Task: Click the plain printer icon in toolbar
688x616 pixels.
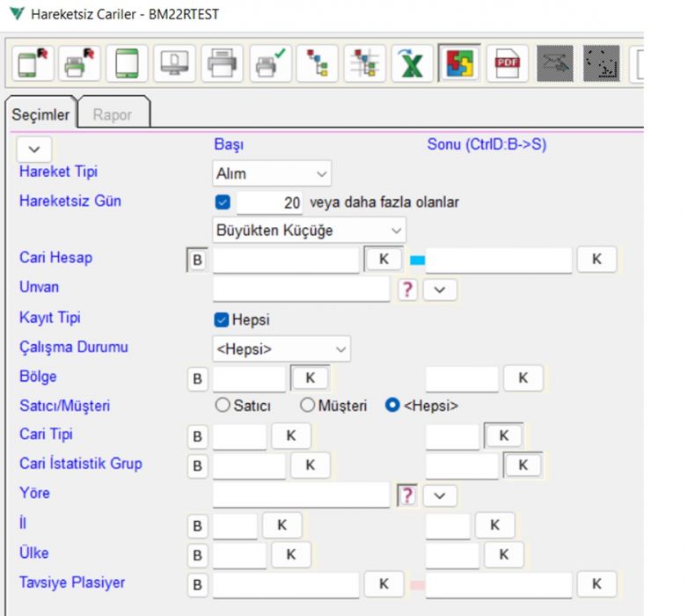Action: (x=222, y=64)
